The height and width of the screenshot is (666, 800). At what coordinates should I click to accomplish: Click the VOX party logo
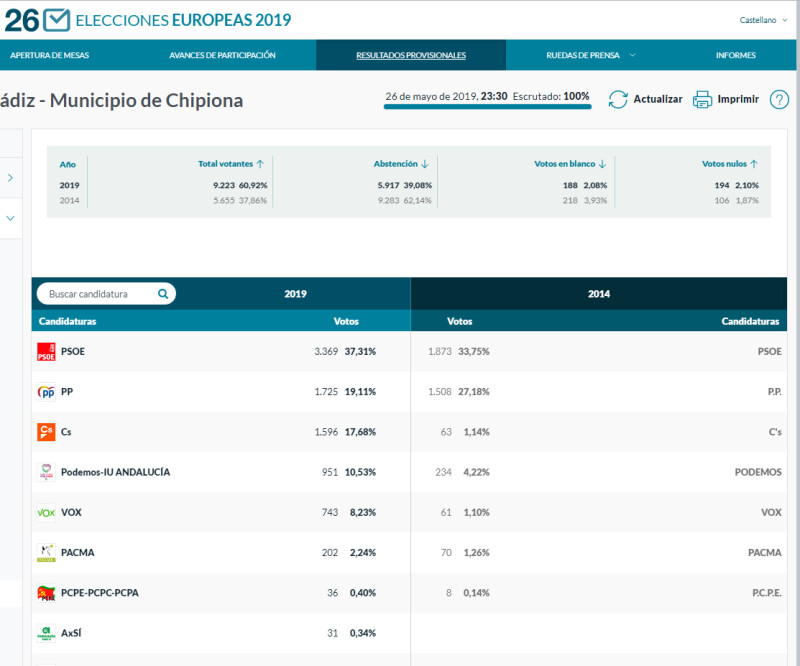click(46, 512)
